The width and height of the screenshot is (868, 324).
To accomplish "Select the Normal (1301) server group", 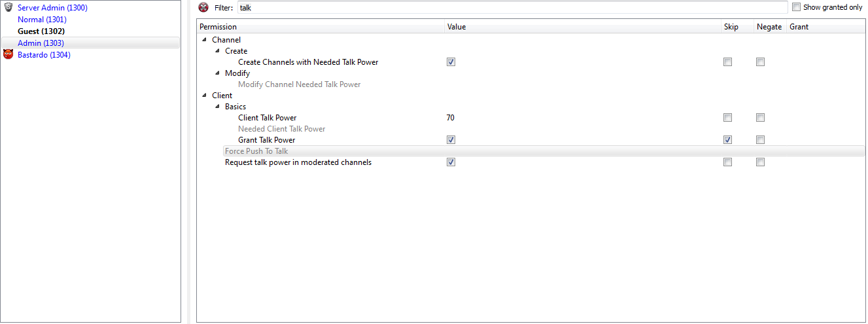I will pos(42,20).
